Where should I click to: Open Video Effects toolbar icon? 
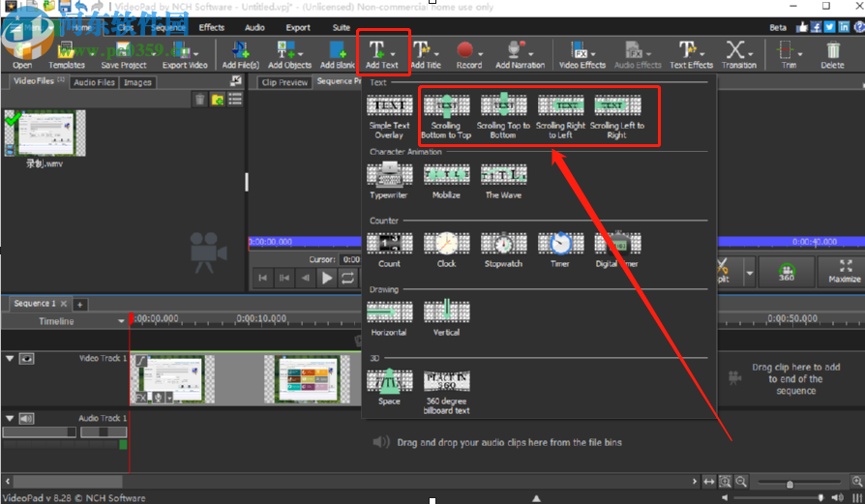579,49
